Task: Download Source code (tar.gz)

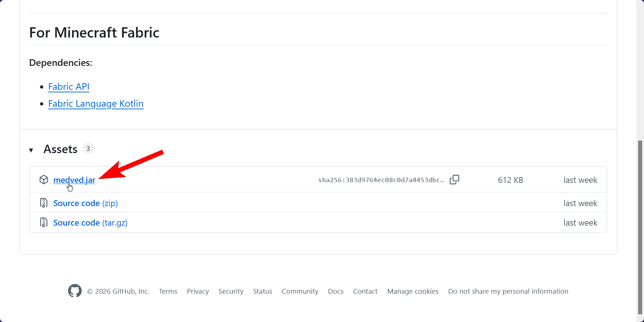Action: tap(91, 223)
